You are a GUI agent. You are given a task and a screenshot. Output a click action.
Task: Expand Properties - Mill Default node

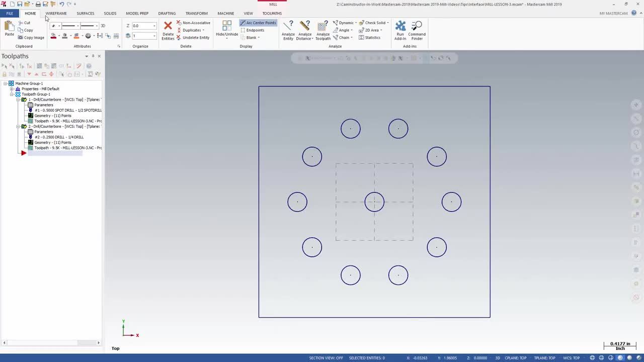tap(11, 89)
